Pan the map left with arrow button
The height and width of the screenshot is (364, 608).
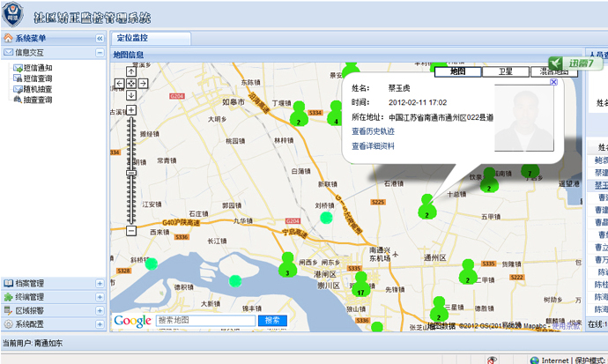(121, 83)
